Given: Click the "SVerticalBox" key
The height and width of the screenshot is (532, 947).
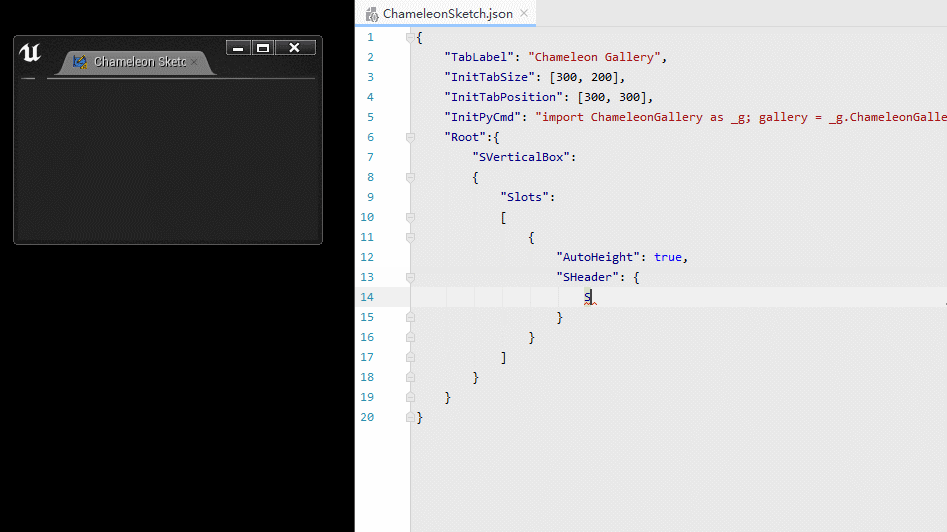Looking at the screenshot, I should click(x=521, y=157).
